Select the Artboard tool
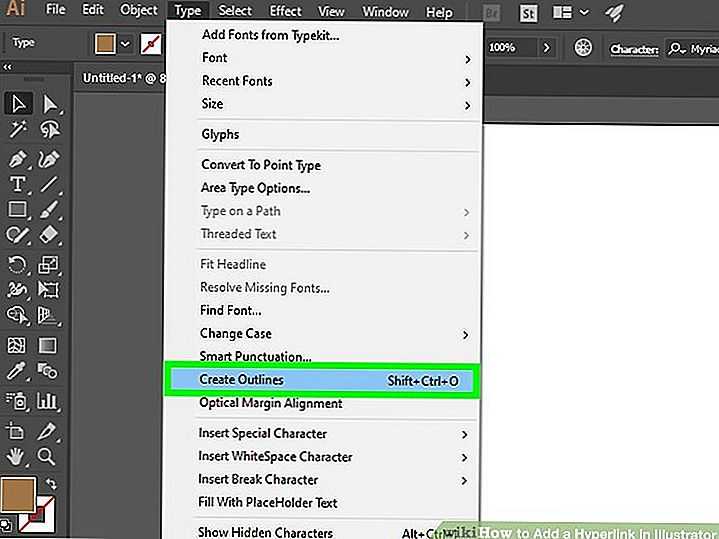The height and width of the screenshot is (539, 719). 15,431
